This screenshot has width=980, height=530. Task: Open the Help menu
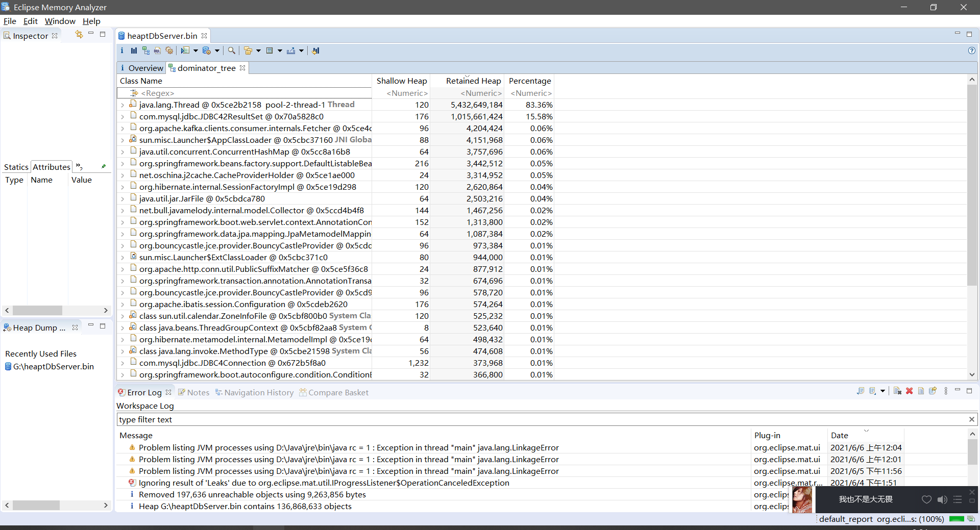(92, 21)
